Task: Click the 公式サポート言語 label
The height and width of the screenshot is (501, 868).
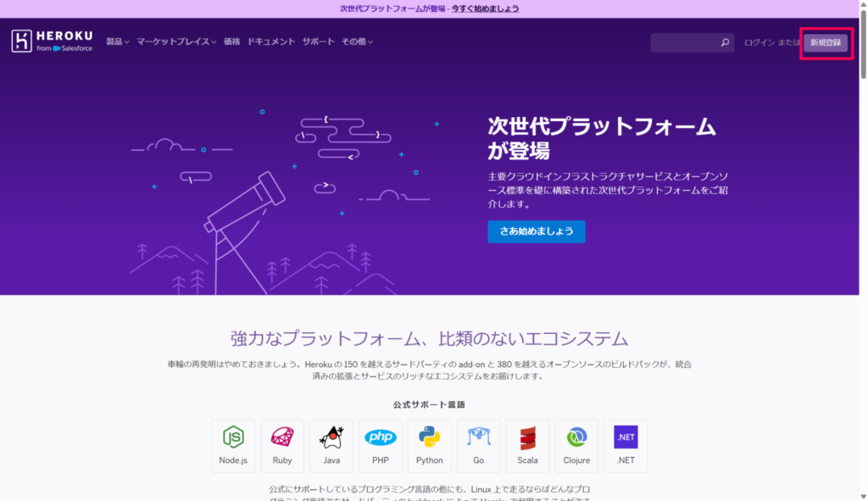Action: pyautogui.click(x=429, y=404)
